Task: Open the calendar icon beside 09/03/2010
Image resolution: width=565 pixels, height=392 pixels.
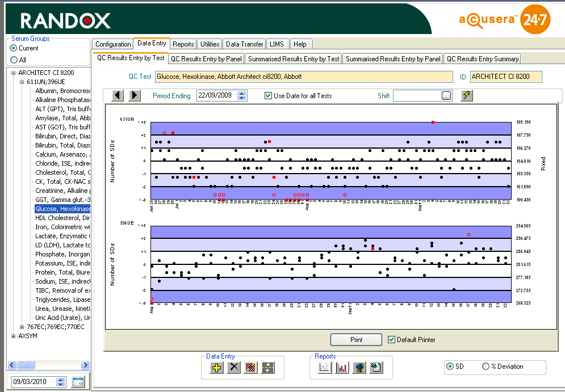Action: pyautogui.click(x=78, y=382)
